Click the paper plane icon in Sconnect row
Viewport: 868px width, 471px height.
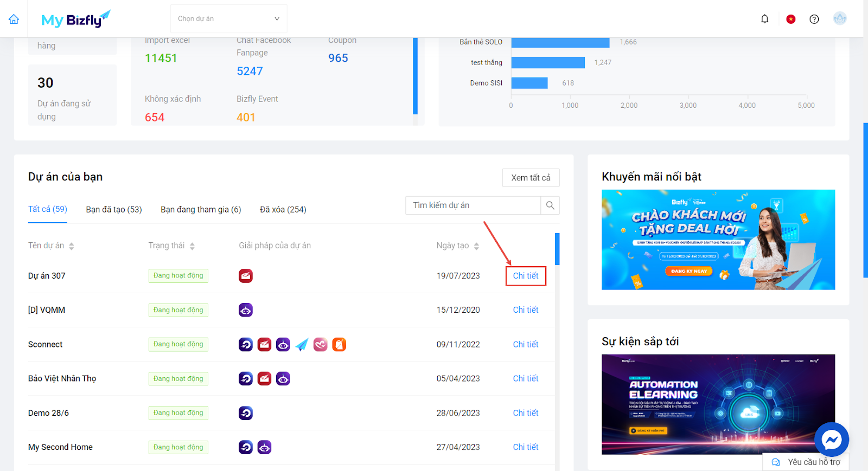coord(302,344)
